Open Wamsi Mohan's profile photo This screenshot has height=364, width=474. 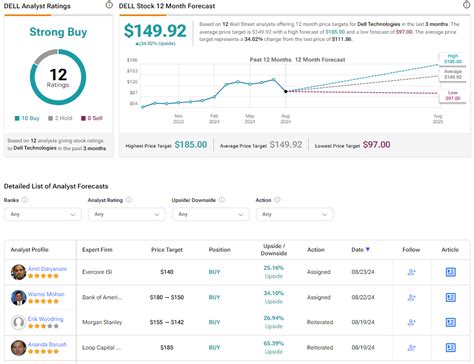[18, 297]
